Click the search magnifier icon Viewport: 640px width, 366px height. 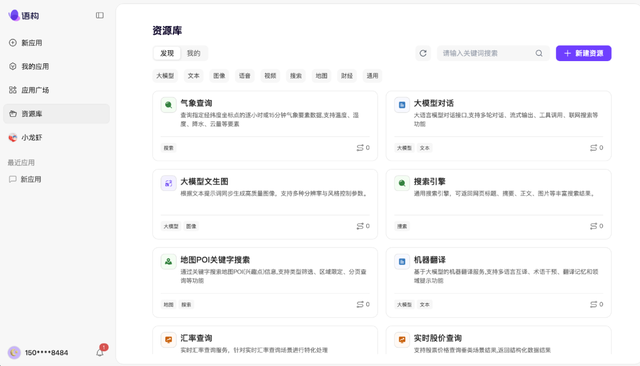click(539, 53)
